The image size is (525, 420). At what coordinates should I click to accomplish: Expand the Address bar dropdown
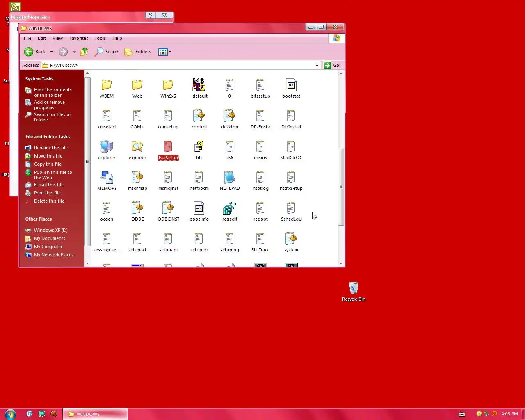tap(317, 65)
